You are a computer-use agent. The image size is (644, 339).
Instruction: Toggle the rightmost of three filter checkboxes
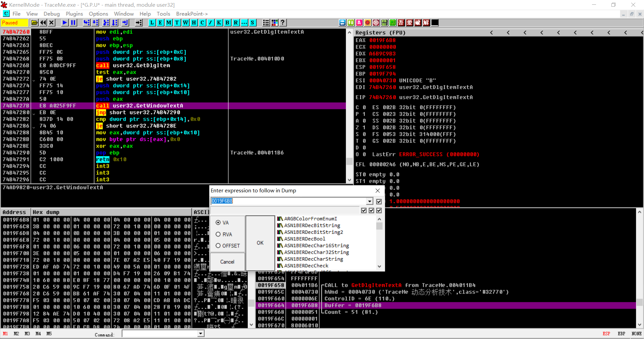click(x=379, y=210)
